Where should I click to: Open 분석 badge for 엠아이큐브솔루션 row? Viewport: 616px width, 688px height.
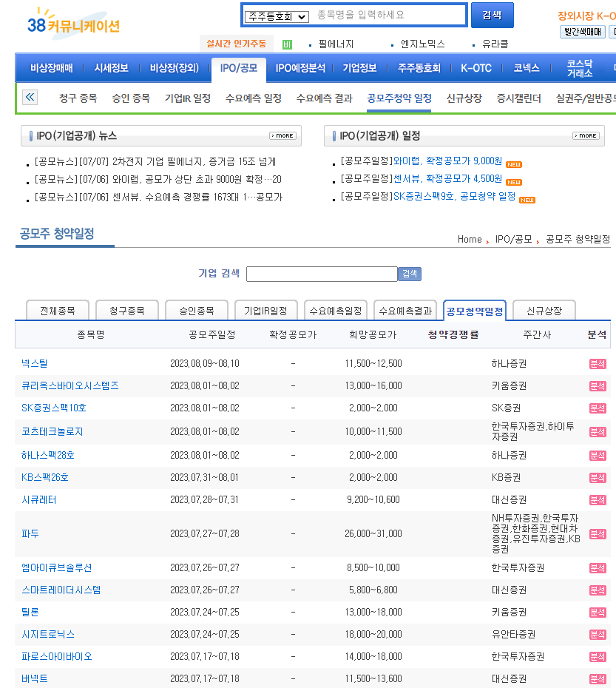(x=598, y=567)
